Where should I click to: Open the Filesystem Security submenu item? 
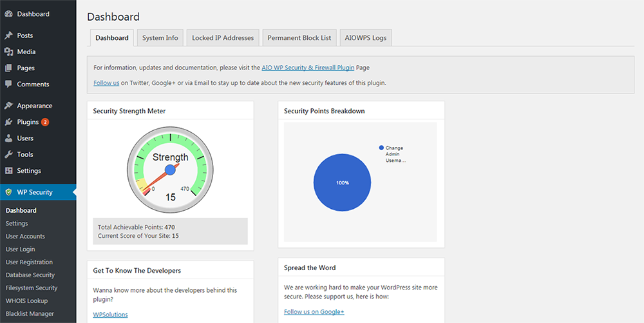coord(32,288)
